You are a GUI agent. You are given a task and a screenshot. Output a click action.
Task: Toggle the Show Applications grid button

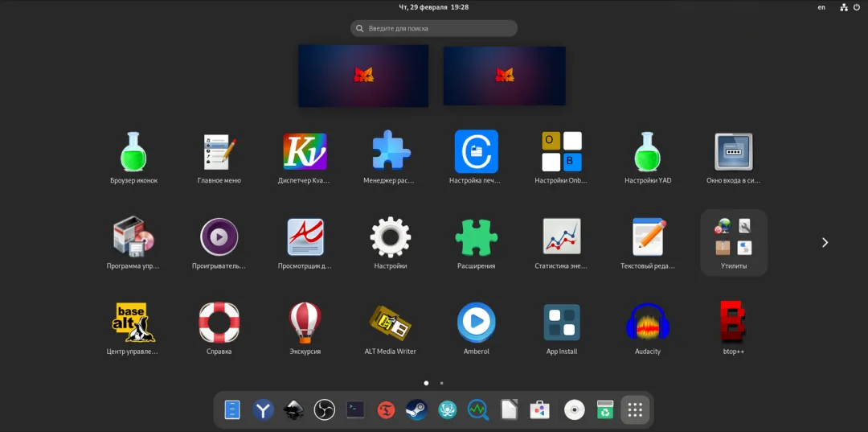point(635,409)
